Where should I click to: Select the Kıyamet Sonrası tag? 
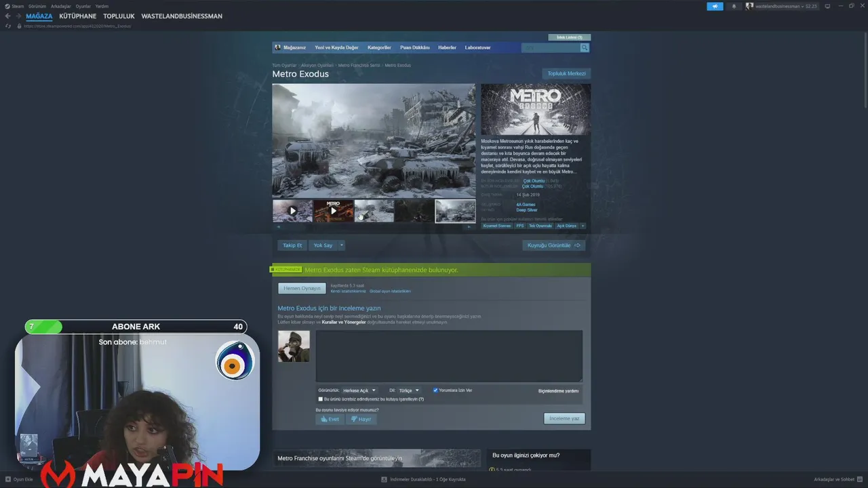[497, 226]
